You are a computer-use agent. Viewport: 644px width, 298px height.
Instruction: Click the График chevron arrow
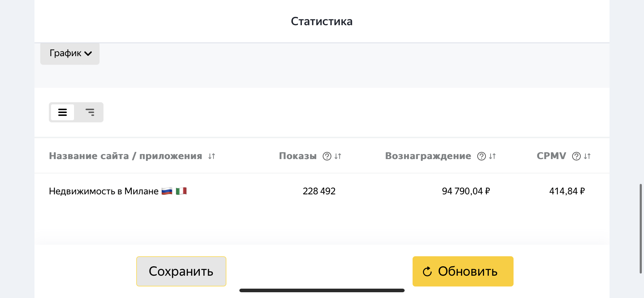click(88, 54)
